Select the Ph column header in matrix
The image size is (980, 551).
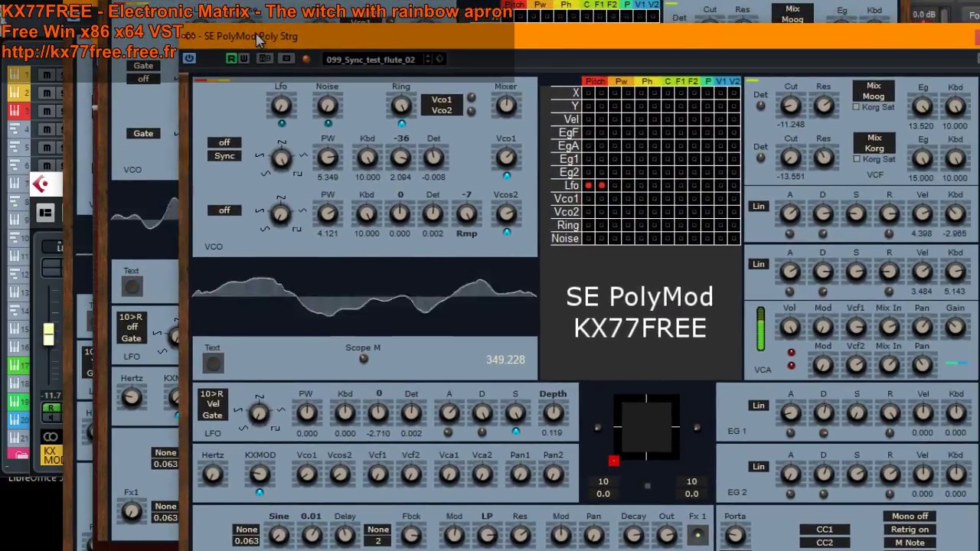[647, 81]
